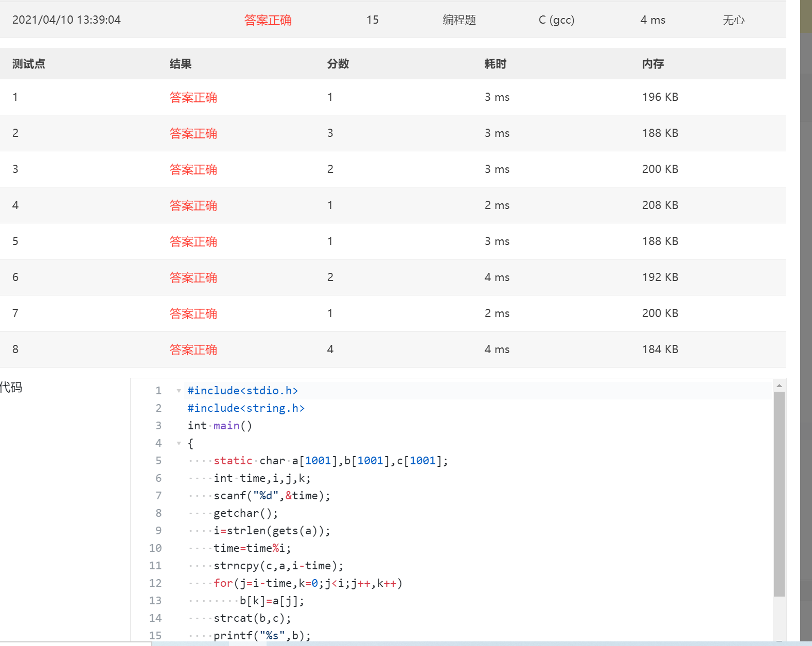Click the scanf("%d",&time); line
This screenshot has width=812, height=646.
(272, 496)
